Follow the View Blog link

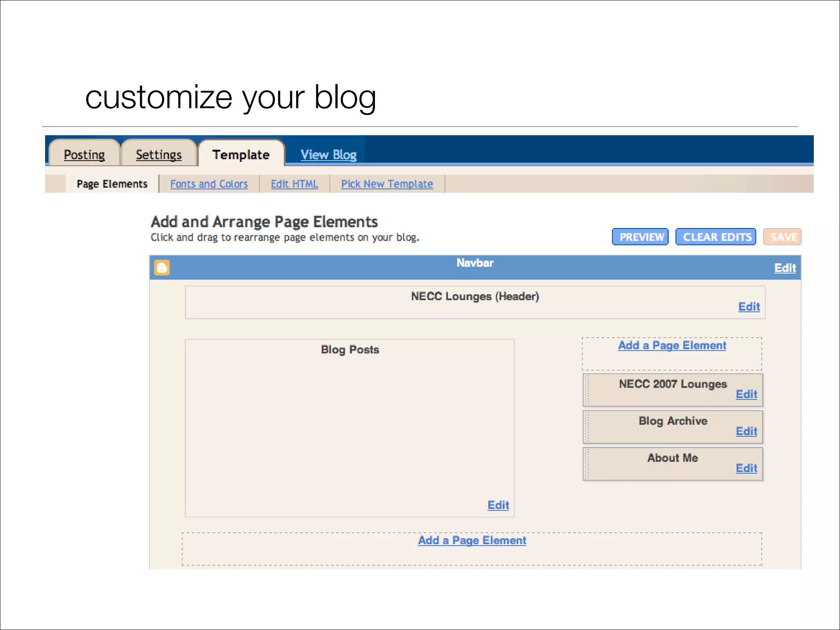click(x=329, y=155)
